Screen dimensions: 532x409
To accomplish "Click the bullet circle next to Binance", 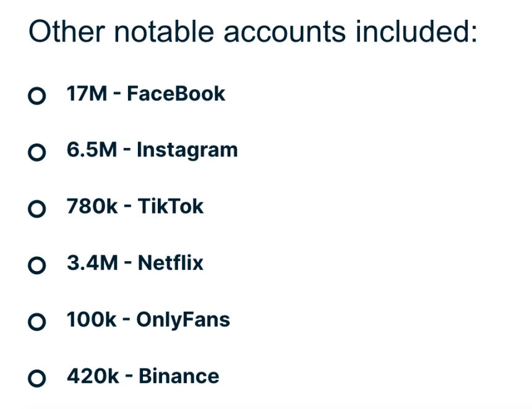I will [x=37, y=378].
